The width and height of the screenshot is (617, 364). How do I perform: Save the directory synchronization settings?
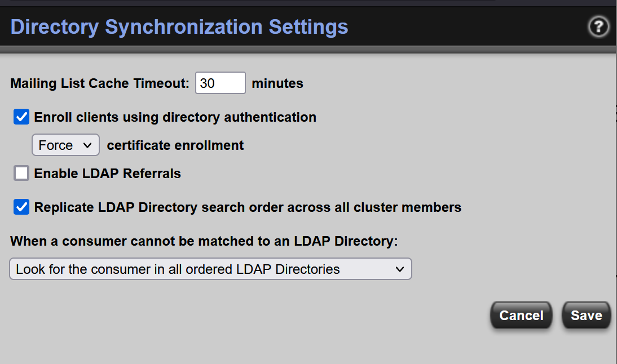586,316
